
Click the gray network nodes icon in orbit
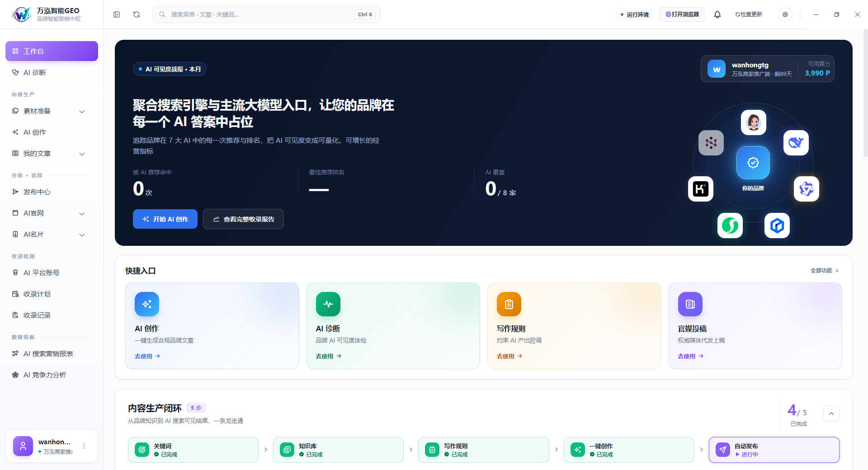tap(711, 143)
